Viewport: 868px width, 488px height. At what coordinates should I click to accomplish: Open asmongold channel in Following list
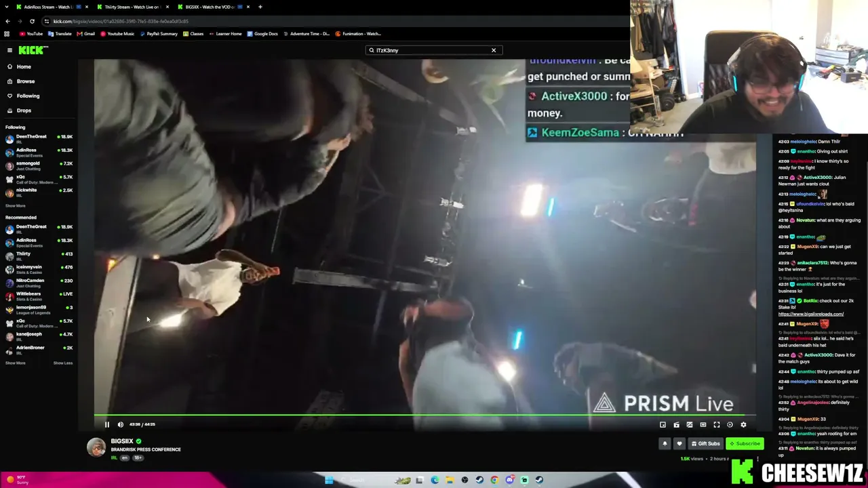click(x=39, y=165)
